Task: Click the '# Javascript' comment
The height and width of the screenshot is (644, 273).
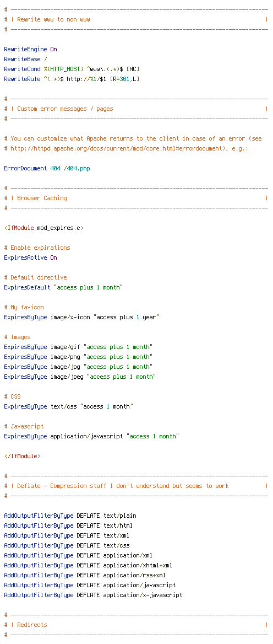Action: [24, 426]
